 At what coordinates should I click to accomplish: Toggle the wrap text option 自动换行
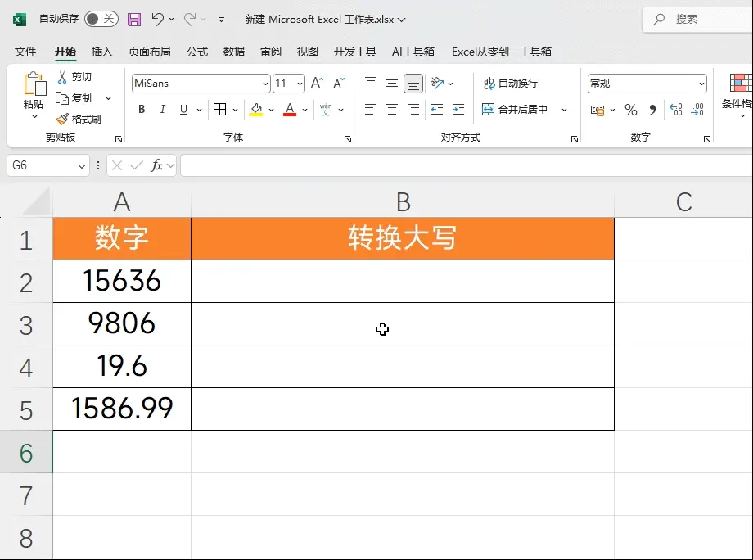pyautogui.click(x=510, y=84)
